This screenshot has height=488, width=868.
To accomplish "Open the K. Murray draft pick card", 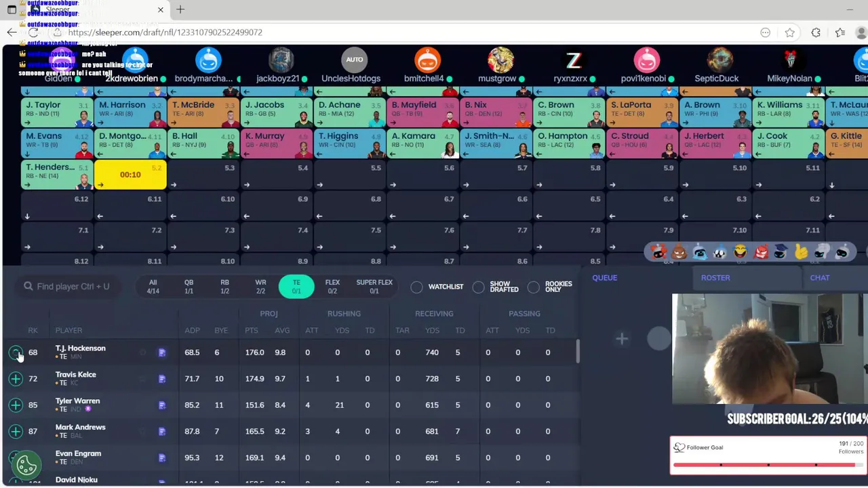I will (x=277, y=144).
